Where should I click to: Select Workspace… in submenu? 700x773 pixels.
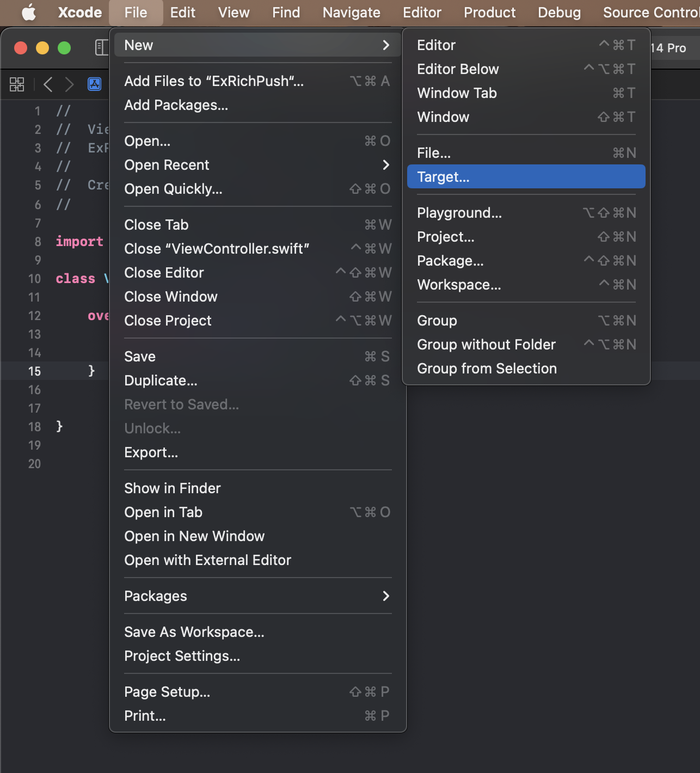[526, 285]
